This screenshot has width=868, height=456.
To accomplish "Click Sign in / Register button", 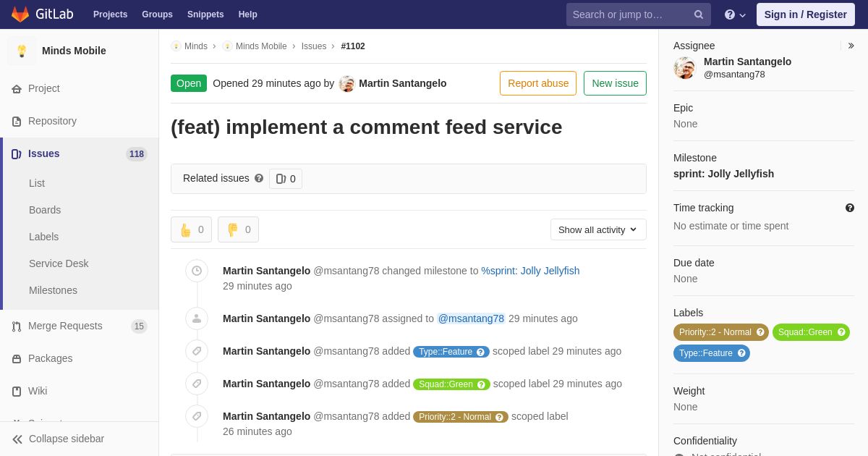I will (805, 14).
